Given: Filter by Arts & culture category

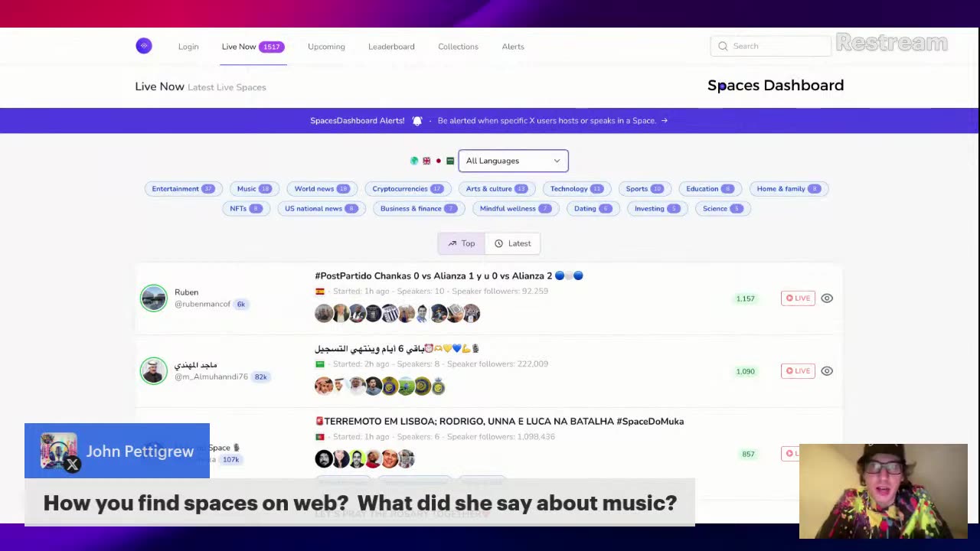Looking at the screenshot, I should click(x=497, y=189).
